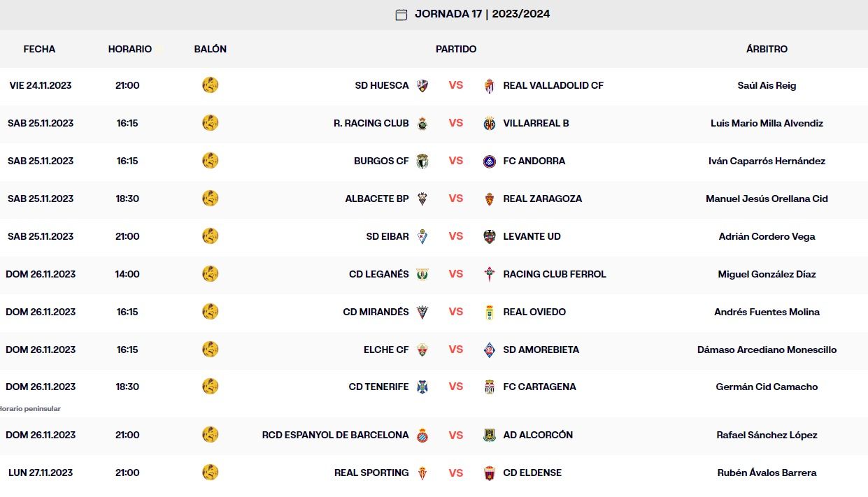
Task: Open the Real Valladolid CF team link
Action: 553,85
